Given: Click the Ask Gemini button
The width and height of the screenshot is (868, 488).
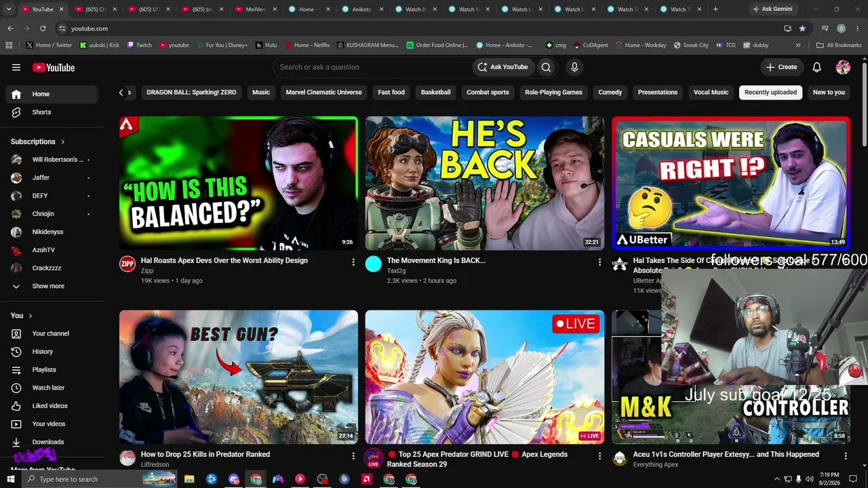Looking at the screenshot, I should [772, 9].
